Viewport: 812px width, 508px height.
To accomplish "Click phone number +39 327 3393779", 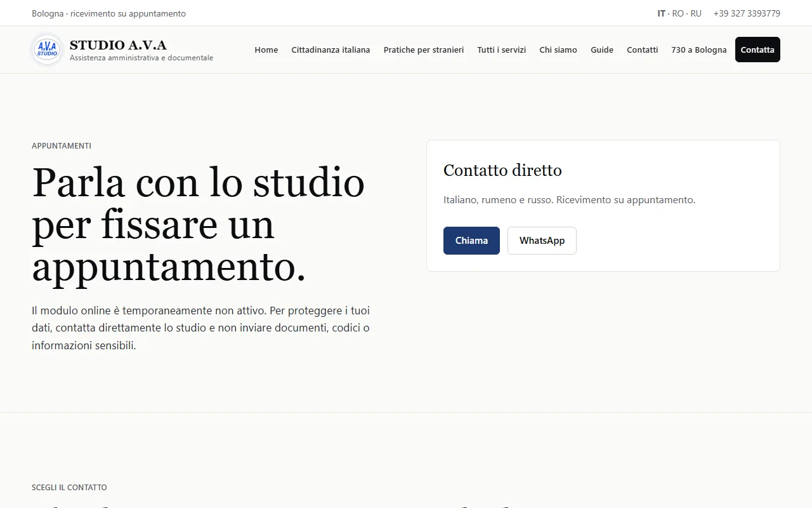I will point(747,13).
